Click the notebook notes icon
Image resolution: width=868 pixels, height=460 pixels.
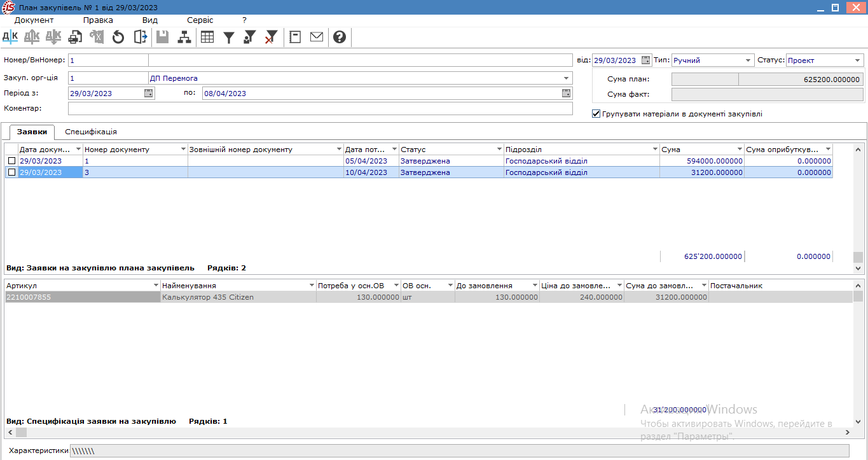(x=295, y=37)
